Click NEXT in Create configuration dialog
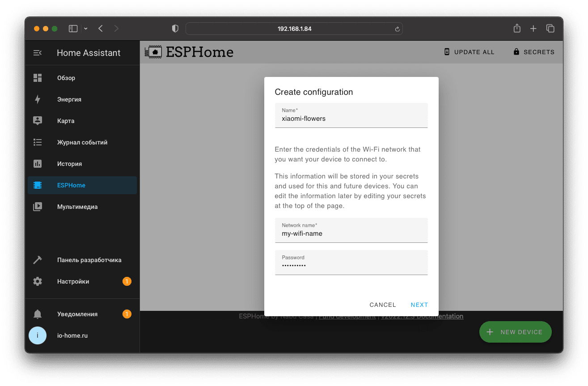588x386 pixels. [x=419, y=305]
